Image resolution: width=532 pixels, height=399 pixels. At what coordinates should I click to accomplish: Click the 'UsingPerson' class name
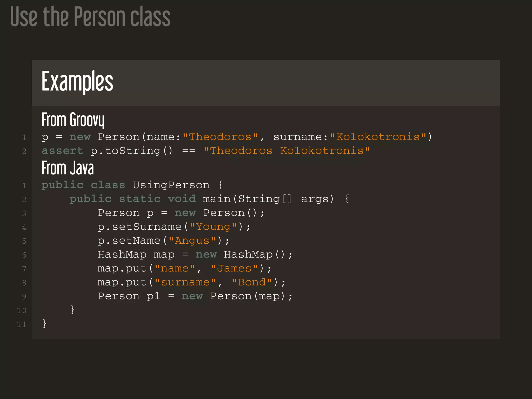[x=171, y=185]
